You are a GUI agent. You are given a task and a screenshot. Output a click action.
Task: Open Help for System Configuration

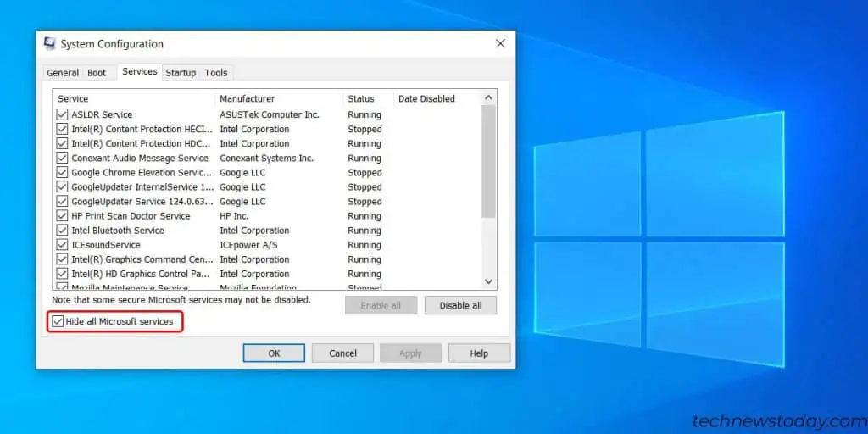[480, 353]
